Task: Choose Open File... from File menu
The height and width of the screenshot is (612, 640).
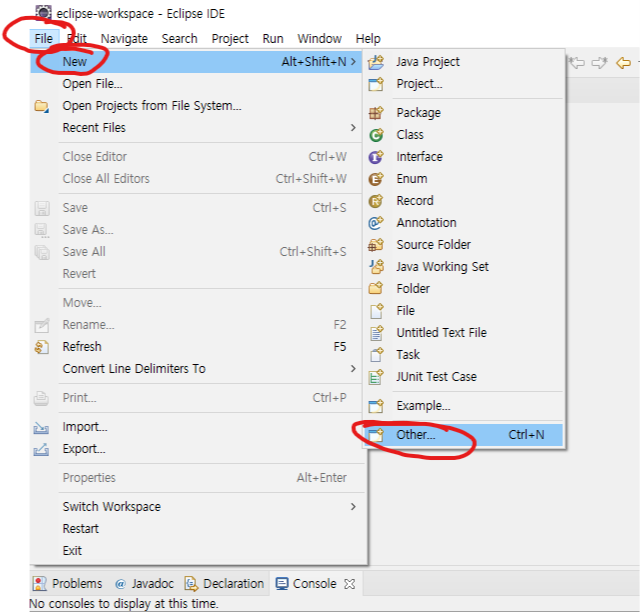Action: [x=196, y=84]
